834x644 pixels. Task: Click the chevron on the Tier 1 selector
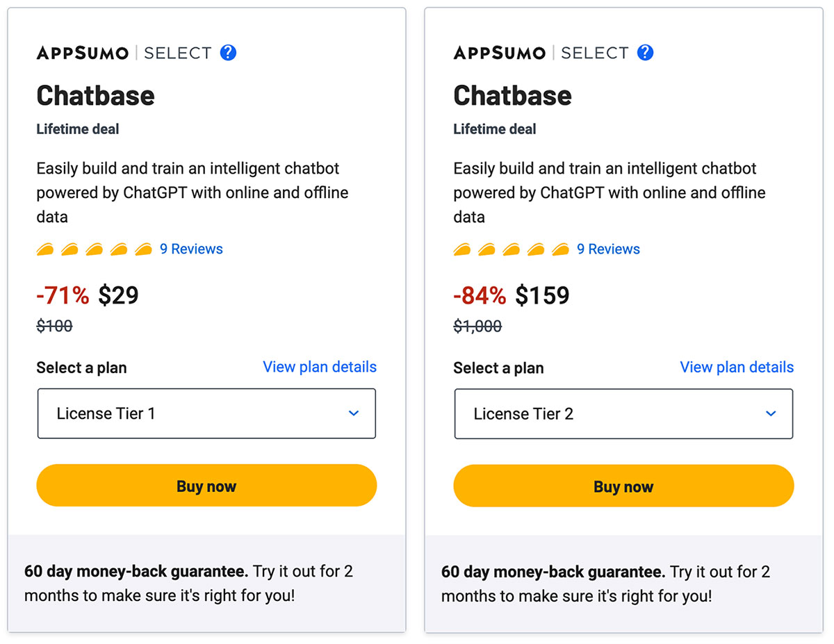point(355,413)
